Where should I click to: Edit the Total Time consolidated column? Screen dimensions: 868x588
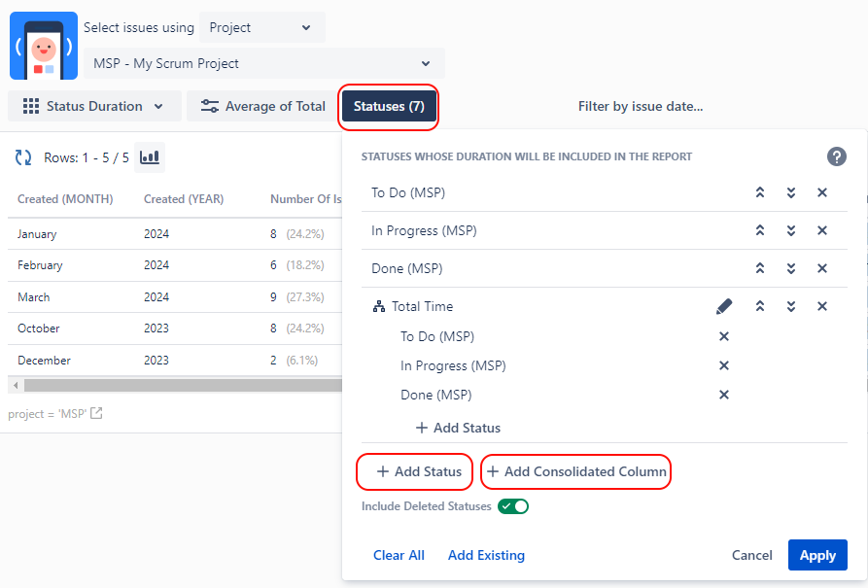click(x=723, y=306)
